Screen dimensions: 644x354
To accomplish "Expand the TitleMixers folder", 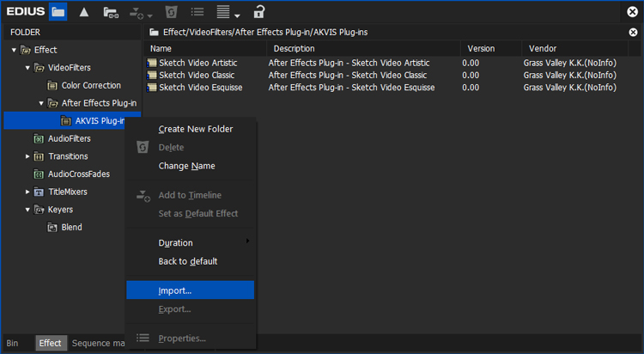I will pos(27,192).
